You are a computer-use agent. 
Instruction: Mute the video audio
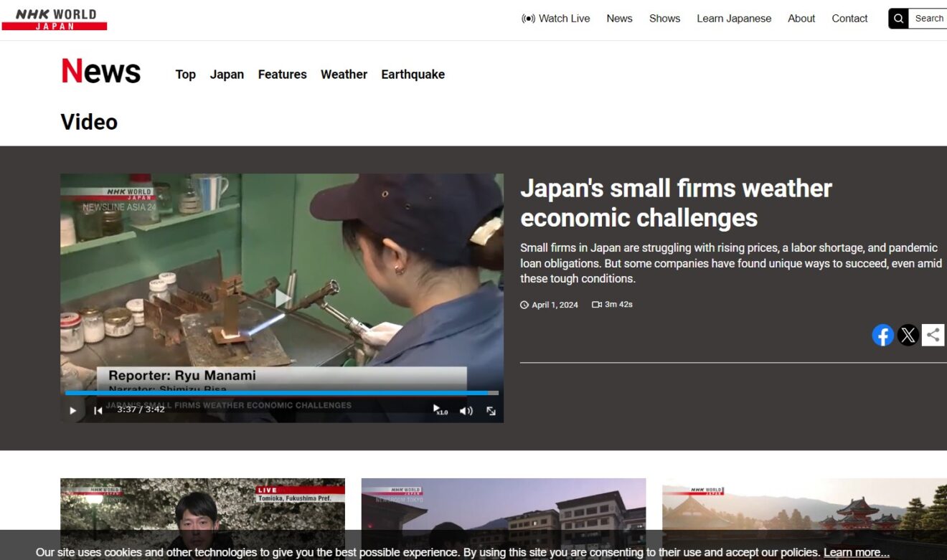[x=466, y=410]
